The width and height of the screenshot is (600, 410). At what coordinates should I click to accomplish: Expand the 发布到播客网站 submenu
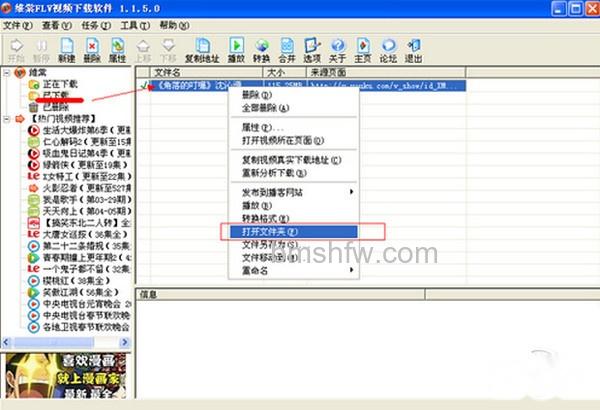tap(293, 192)
